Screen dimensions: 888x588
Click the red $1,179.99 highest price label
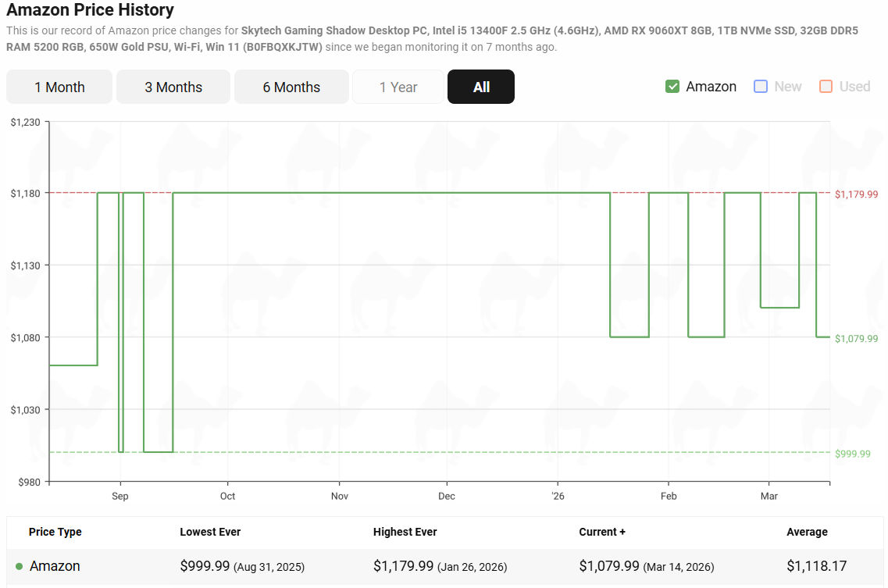pyautogui.click(x=856, y=194)
